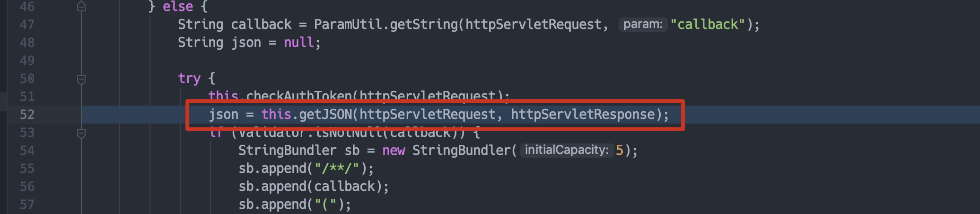The height and width of the screenshot is (214, 980).
Task: Fold the try block on line 50
Action: click(x=81, y=79)
